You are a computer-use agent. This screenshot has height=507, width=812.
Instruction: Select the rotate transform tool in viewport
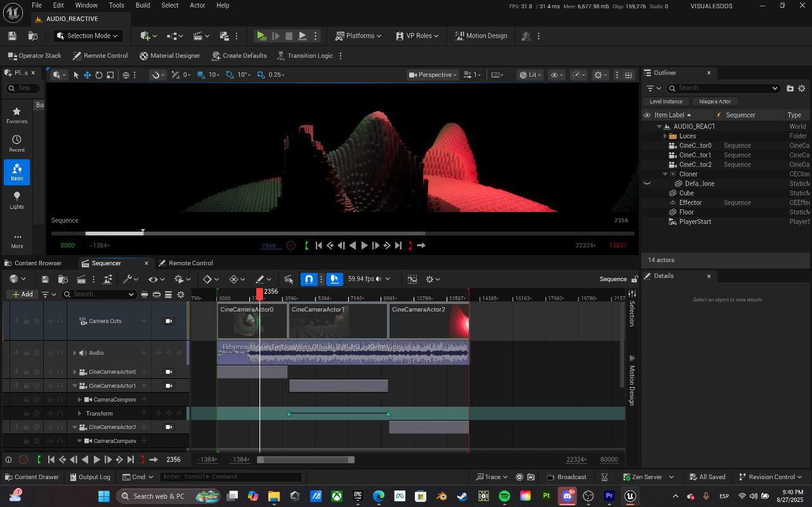tap(99, 75)
